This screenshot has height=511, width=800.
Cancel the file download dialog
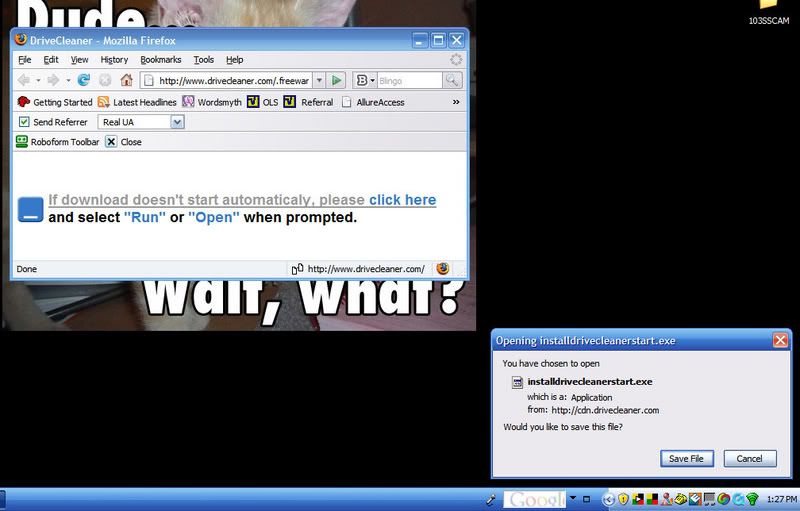[749, 458]
